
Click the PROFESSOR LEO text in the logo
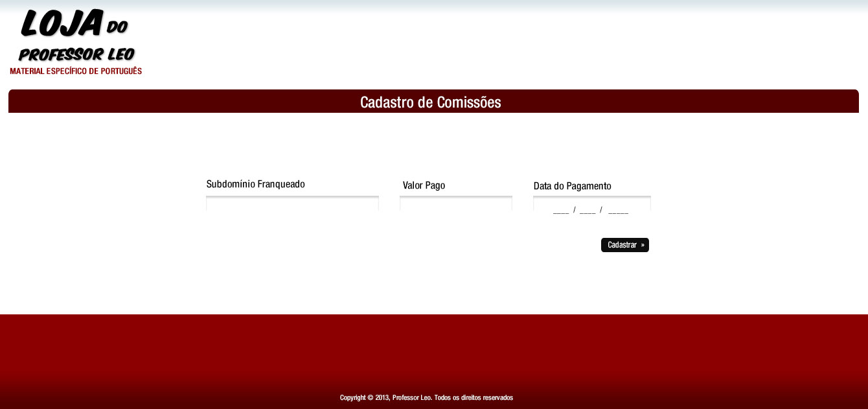76,54
